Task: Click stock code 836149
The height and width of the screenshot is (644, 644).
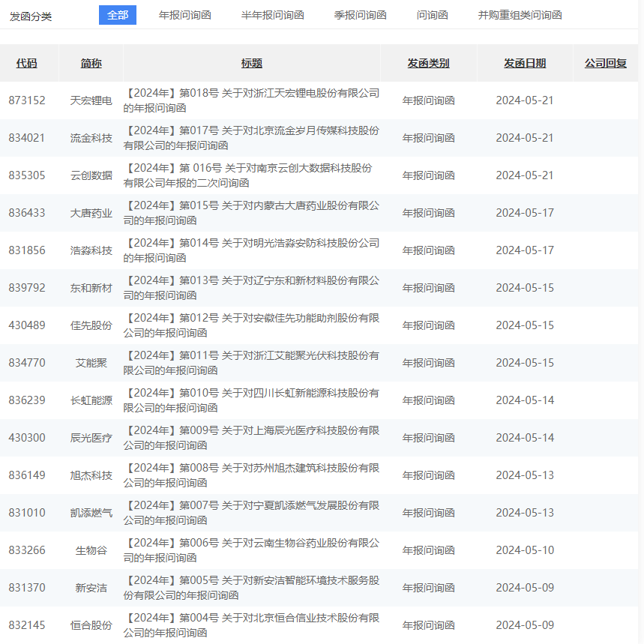Action: pyautogui.click(x=27, y=475)
